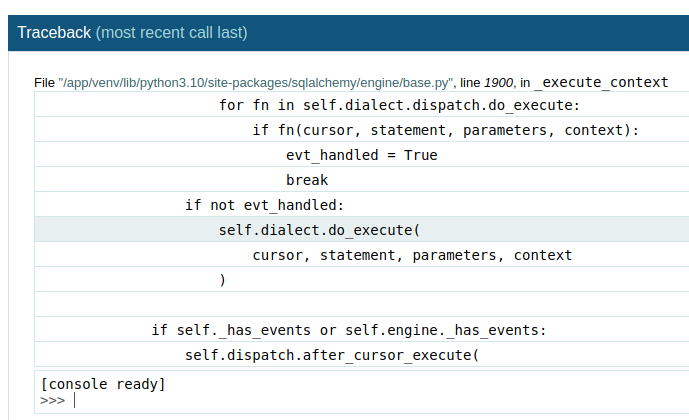This screenshot has height=420, width=689.
Task: Select the 'if fn(cursor, statement...' code line
Action: pyautogui.click(x=445, y=130)
